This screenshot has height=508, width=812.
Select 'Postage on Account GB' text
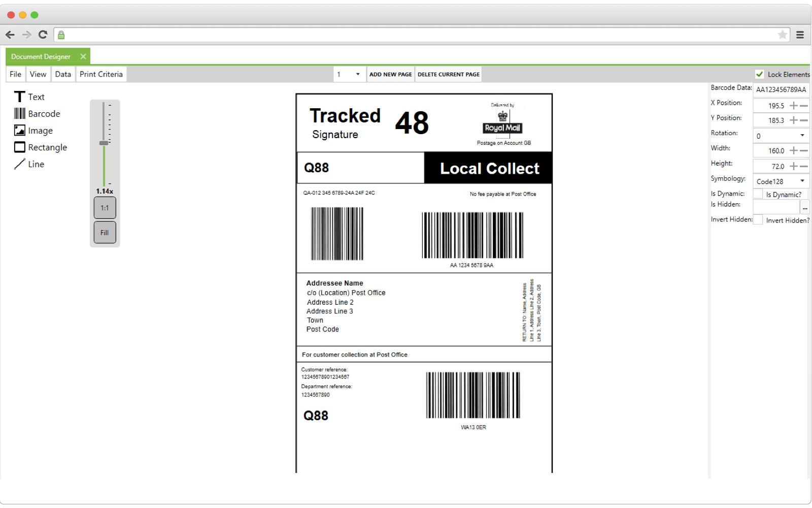504,143
